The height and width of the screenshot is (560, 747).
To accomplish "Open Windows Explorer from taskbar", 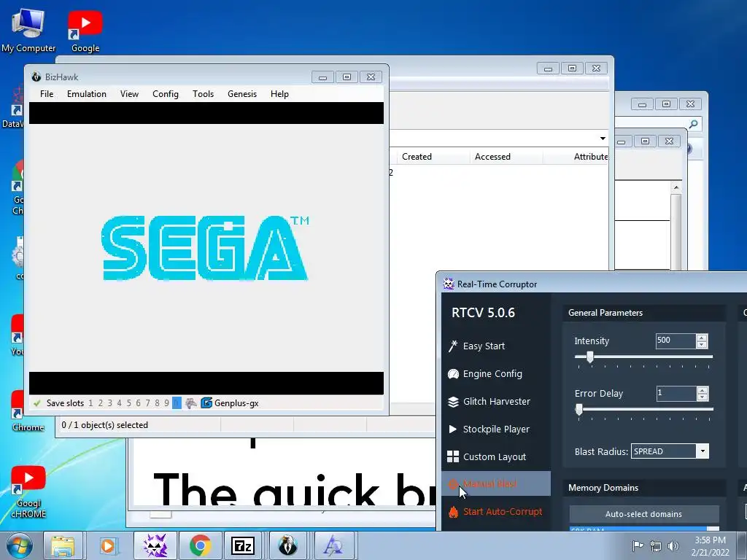I will (63, 545).
